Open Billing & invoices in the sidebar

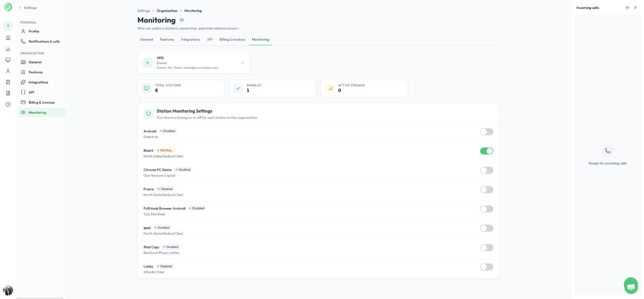[x=41, y=102]
